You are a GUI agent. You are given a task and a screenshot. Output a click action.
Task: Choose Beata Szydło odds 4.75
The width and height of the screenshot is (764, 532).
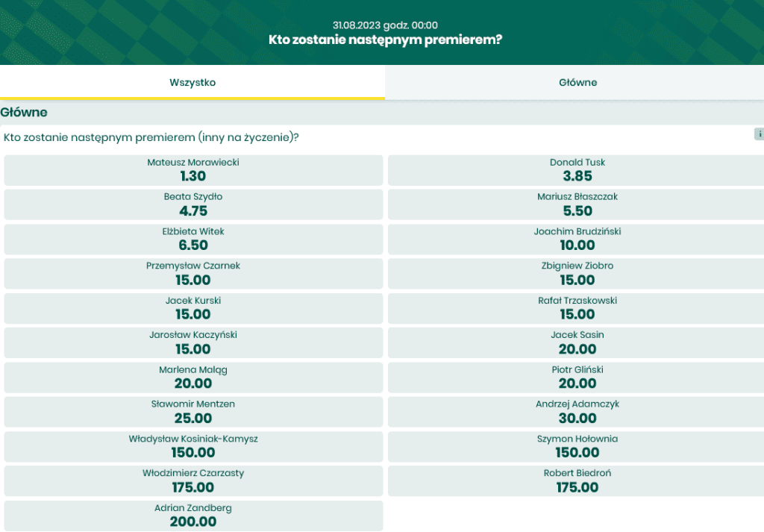pyautogui.click(x=193, y=204)
